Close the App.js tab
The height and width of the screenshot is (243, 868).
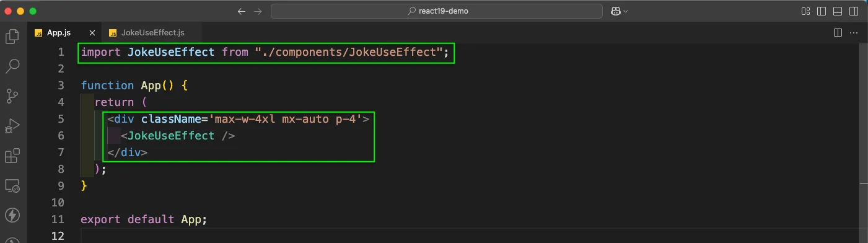pyautogui.click(x=92, y=33)
